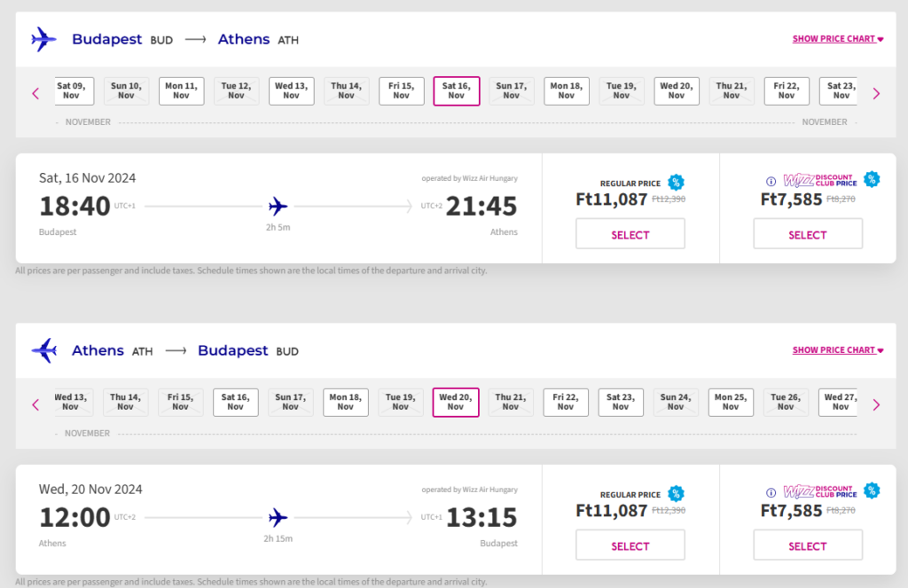Click the outbound flight airplane icon beside Budapest
The height and width of the screenshot is (588, 908).
click(43, 39)
